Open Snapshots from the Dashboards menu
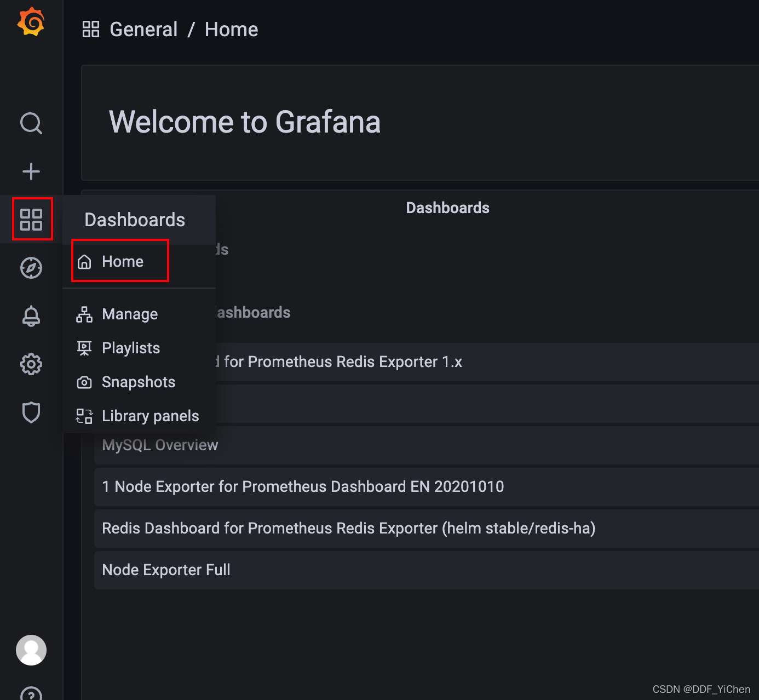The width and height of the screenshot is (759, 700). click(139, 382)
